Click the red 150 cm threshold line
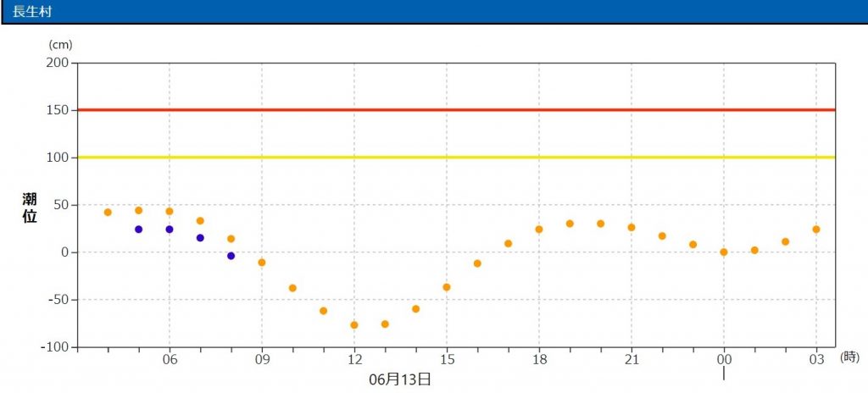This screenshot has width=868, height=393. click(x=456, y=109)
